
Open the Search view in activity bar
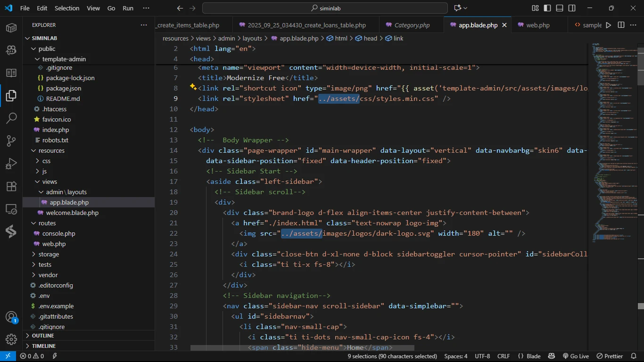tap(11, 118)
